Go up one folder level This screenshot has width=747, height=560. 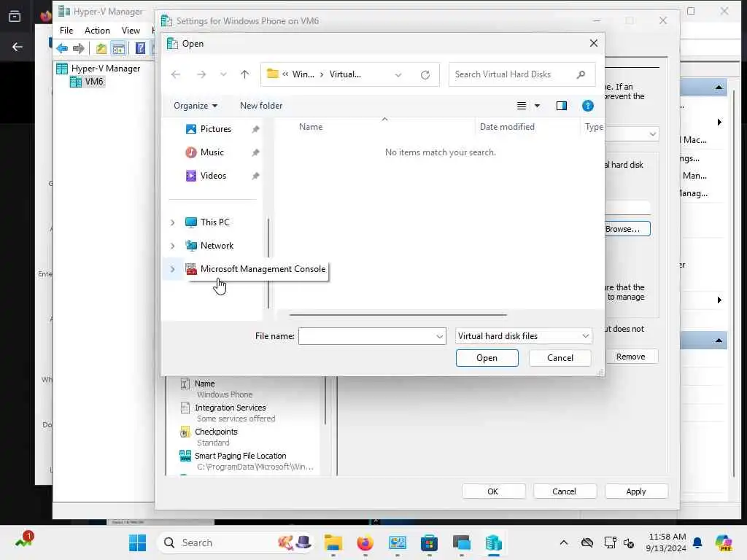pyautogui.click(x=244, y=74)
